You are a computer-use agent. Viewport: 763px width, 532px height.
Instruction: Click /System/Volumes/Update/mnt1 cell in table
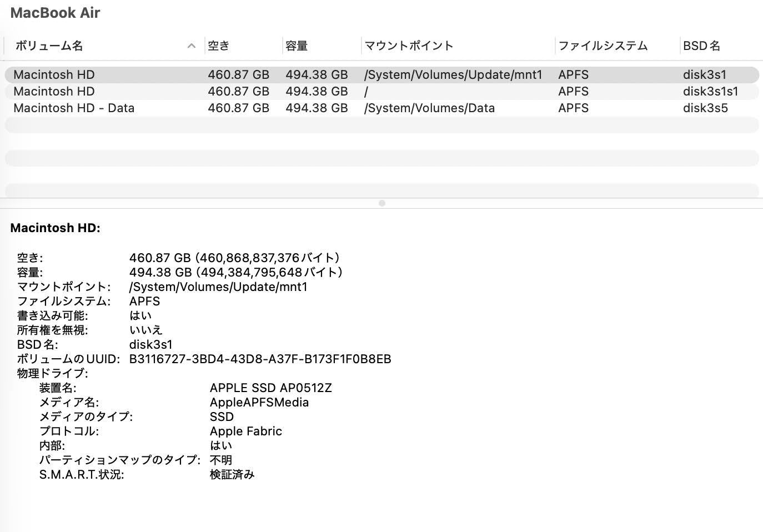tap(453, 75)
